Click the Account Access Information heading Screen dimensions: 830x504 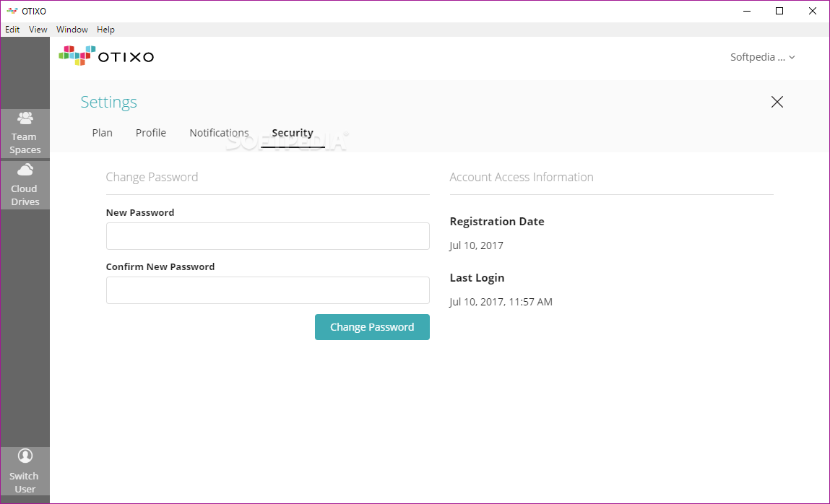[x=522, y=177]
